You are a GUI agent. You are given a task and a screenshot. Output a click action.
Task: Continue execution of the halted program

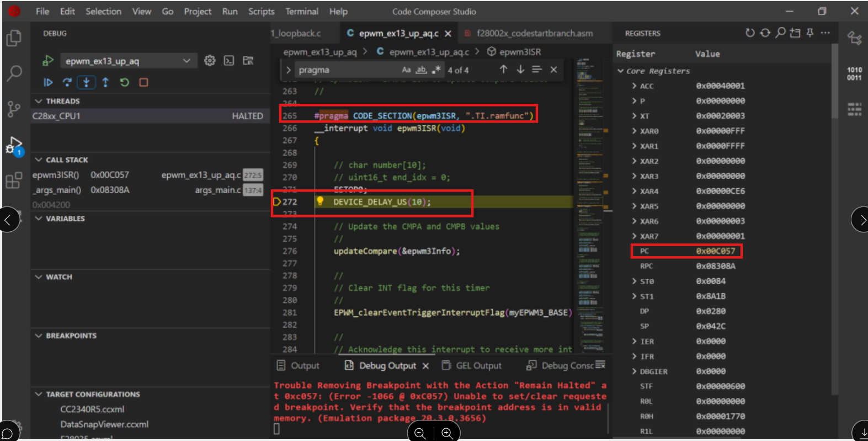[49, 82]
